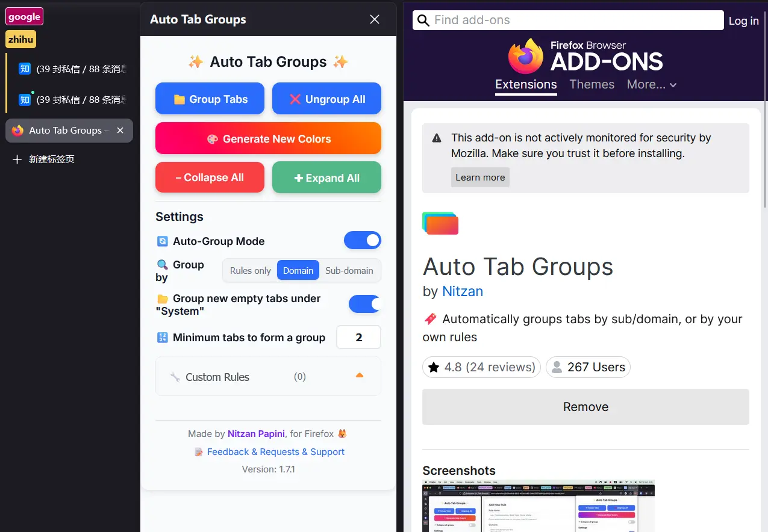Click Generate New Colors button
This screenshot has width=768, height=532.
[x=268, y=138]
